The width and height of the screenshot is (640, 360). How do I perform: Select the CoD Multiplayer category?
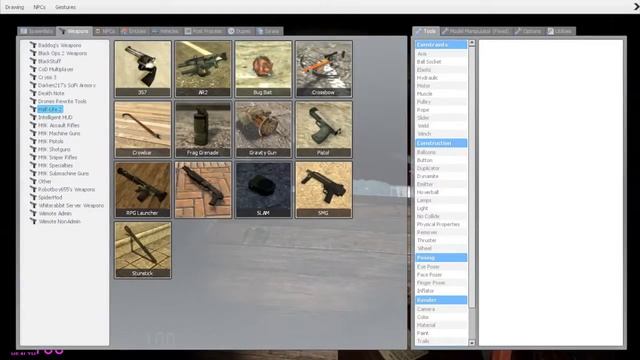click(x=56, y=69)
